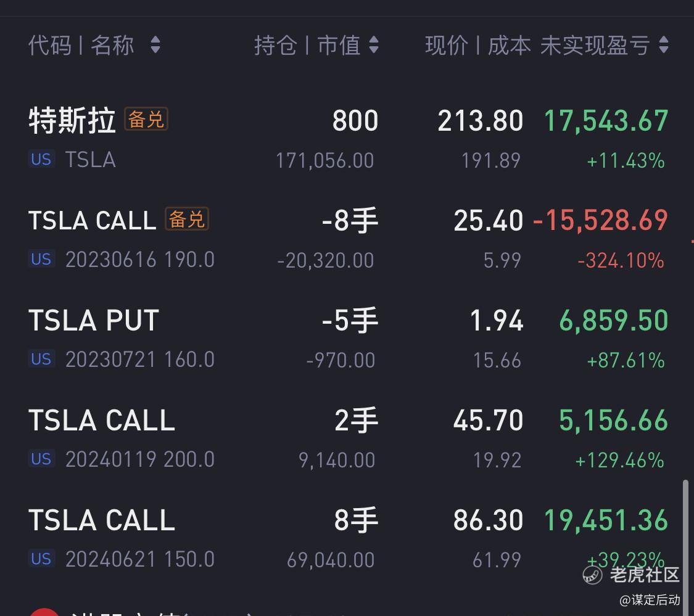The image size is (694, 616).
Task: Sort by holdings/market value arrows
Action: click(x=373, y=45)
